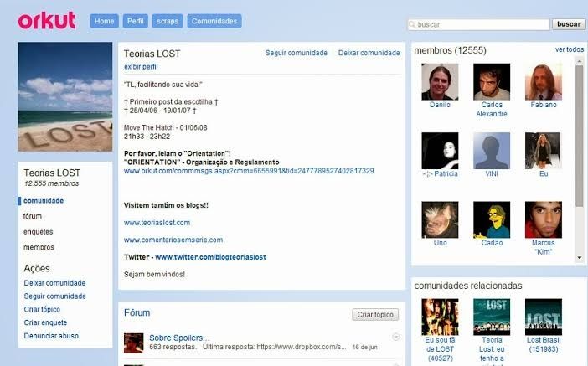Image resolution: width=588 pixels, height=366 pixels.
Task: Open Marcus "Kim" profile photo
Action: 544,219
